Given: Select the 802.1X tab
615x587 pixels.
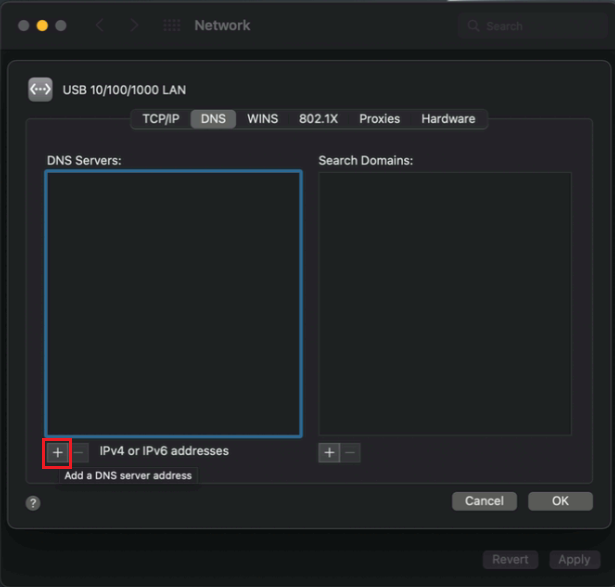Looking at the screenshot, I should point(318,119).
